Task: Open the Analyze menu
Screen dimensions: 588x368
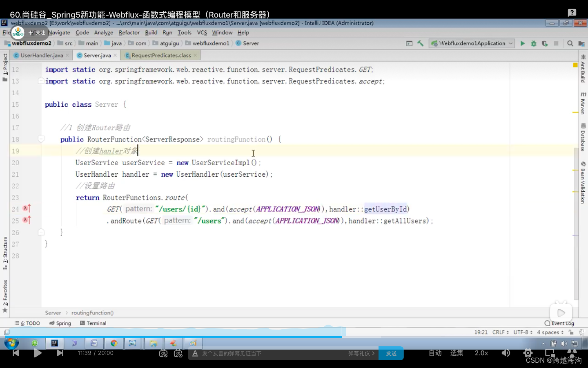Action: tap(103, 32)
